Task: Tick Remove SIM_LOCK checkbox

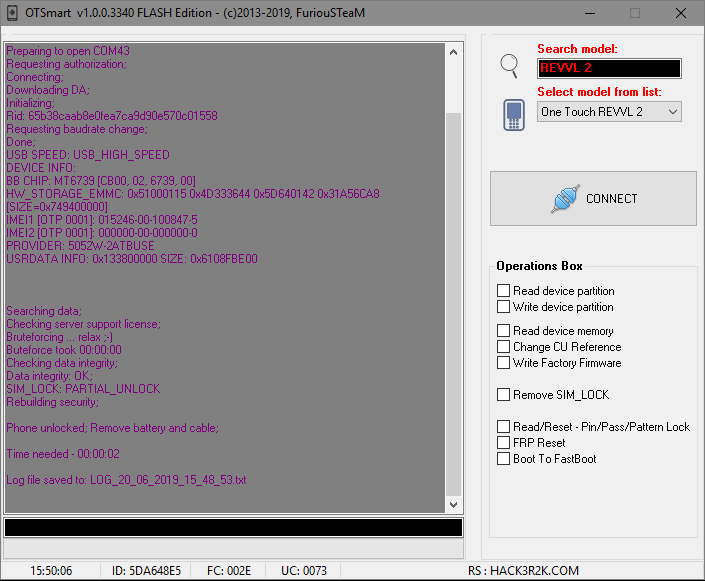Action: pyautogui.click(x=503, y=394)
